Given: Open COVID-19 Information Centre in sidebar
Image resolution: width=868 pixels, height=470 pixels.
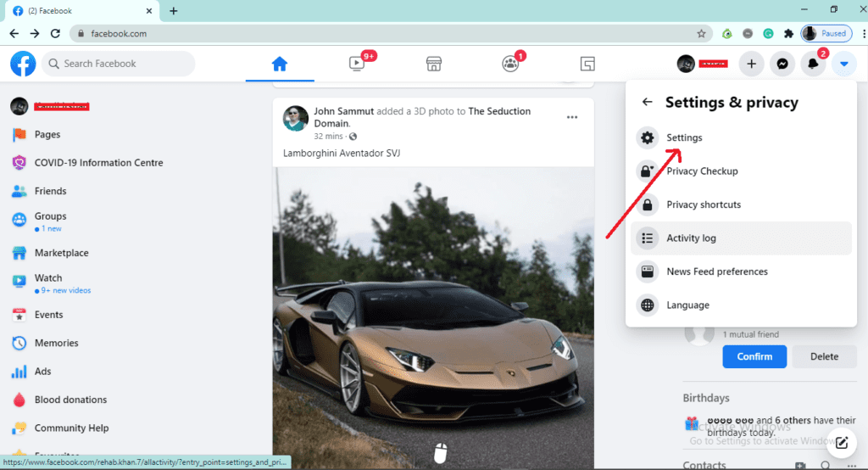Looking at the screenshot, I should pyautogui.click(x=98, y=163).
